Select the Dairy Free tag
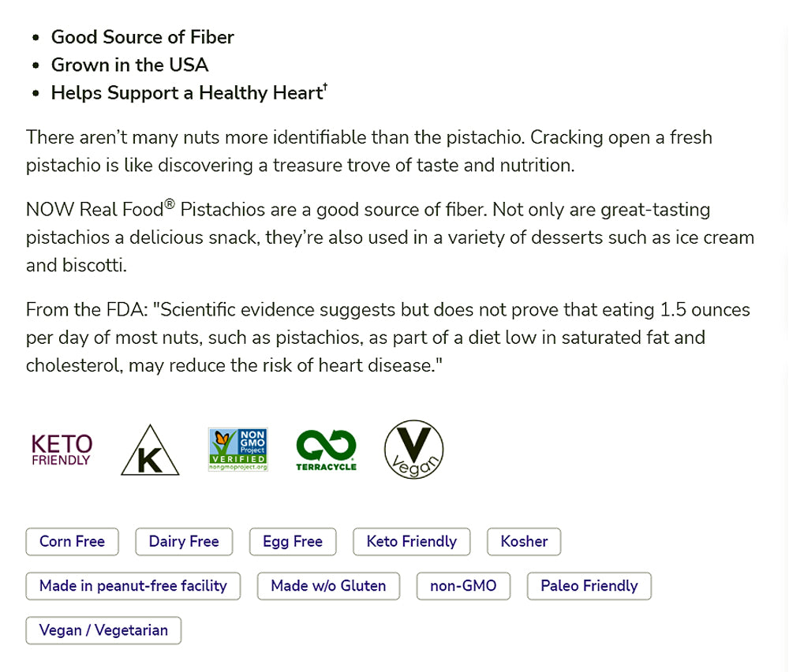 click(184, 542)
